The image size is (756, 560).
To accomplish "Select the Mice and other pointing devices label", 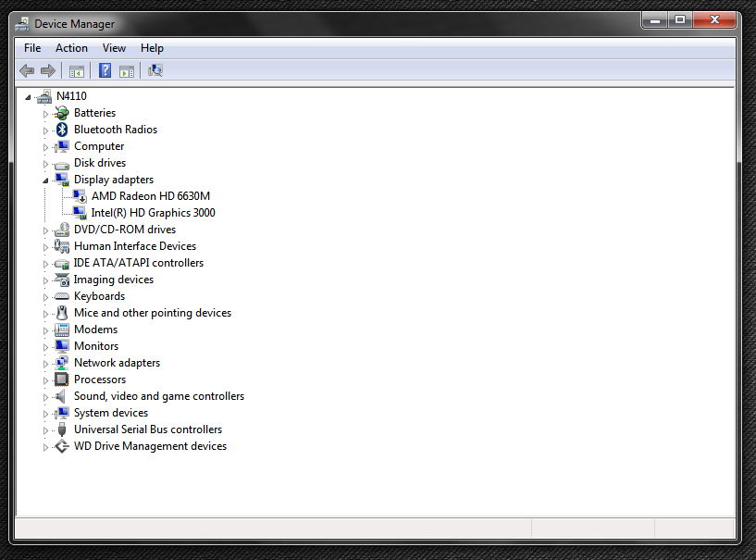I will click(x=153, y=313).
